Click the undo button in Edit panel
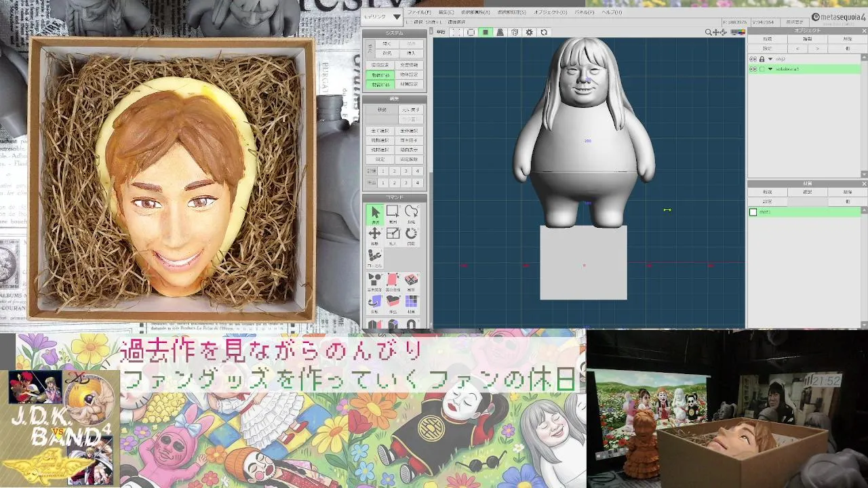The width and height of the screenshot is (868, 488). (410, 109)
